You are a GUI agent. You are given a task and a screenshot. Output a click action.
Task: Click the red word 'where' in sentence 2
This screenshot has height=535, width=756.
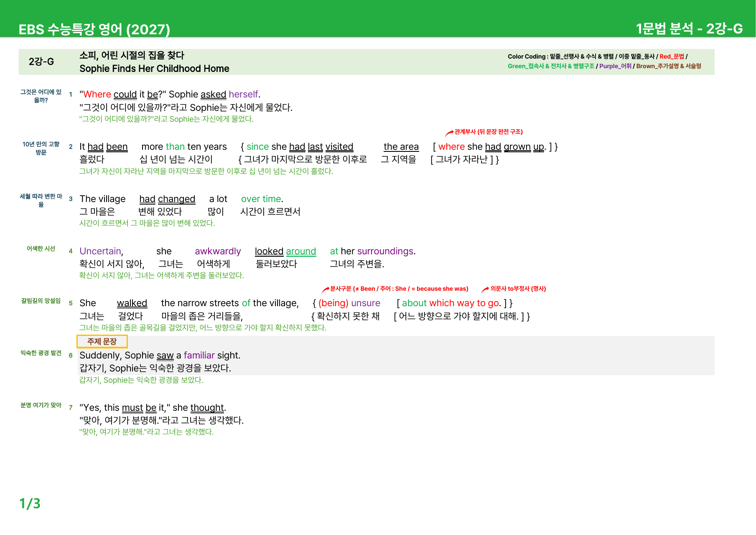(x=451, y=146)
